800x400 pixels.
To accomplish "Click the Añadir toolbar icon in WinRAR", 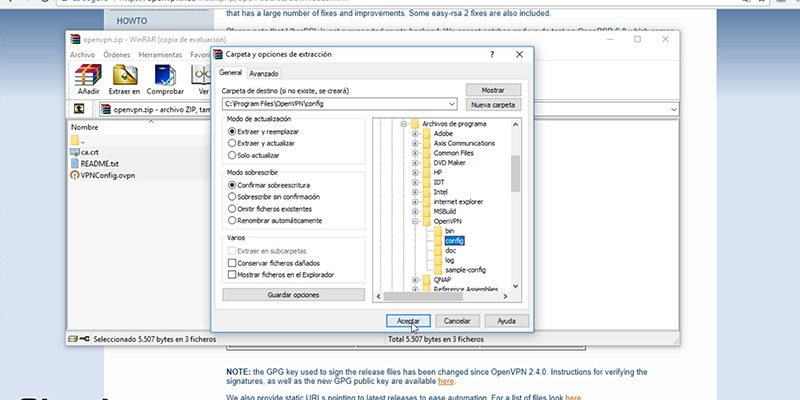I will [x=88, y=75].
